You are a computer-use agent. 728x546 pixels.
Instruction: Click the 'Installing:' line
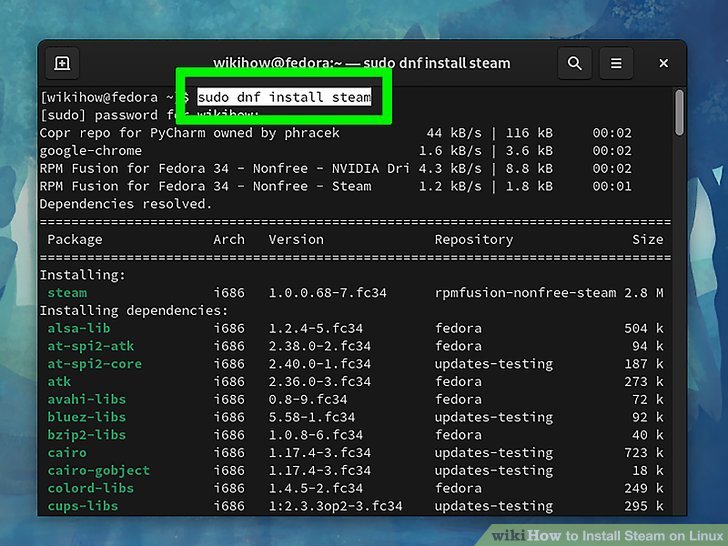pos(82,275)
